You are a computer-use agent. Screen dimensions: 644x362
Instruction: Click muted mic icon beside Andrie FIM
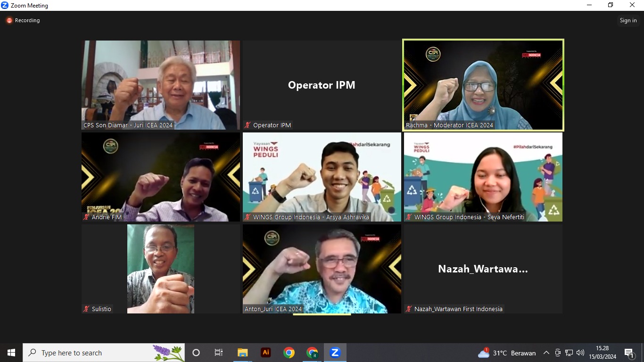click(x=86, y=217)
